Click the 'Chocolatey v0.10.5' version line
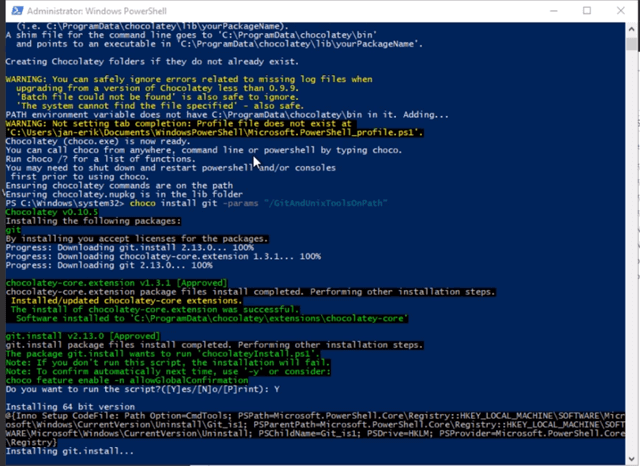640x466 pixels. click(x=52, y=212)
